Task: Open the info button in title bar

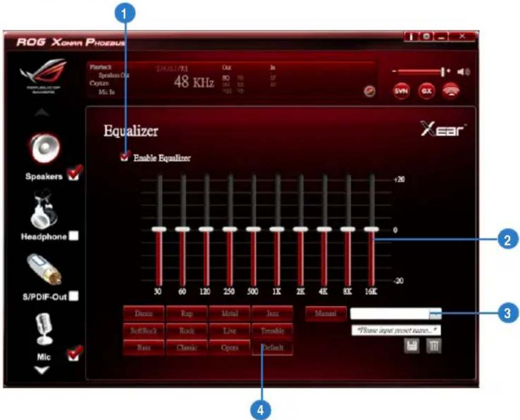Action: [x=411, y=36]
